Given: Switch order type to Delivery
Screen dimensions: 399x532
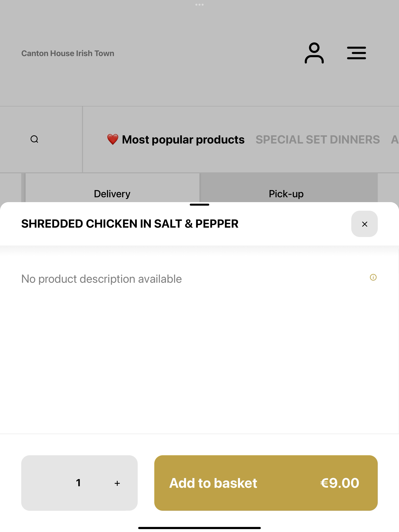Looking at the screenshot, I should [112, 194].
